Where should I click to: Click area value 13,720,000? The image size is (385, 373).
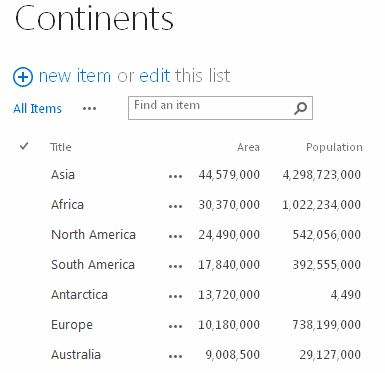tap(229, 295)
